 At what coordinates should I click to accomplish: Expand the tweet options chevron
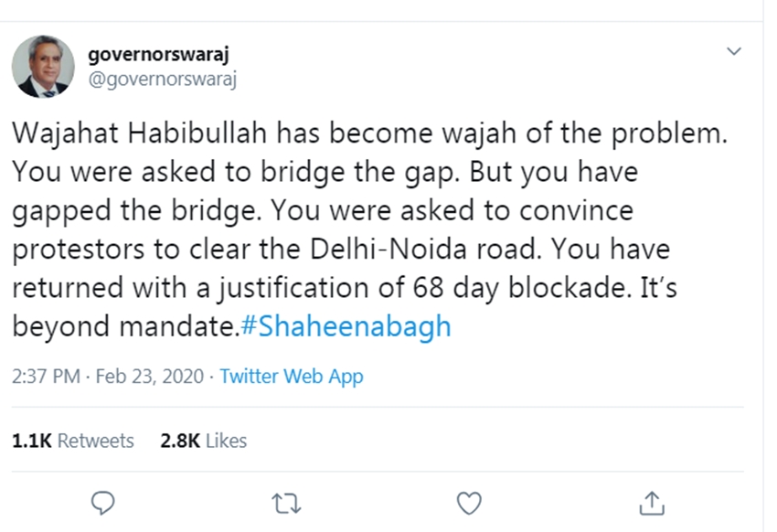(733, 51)
